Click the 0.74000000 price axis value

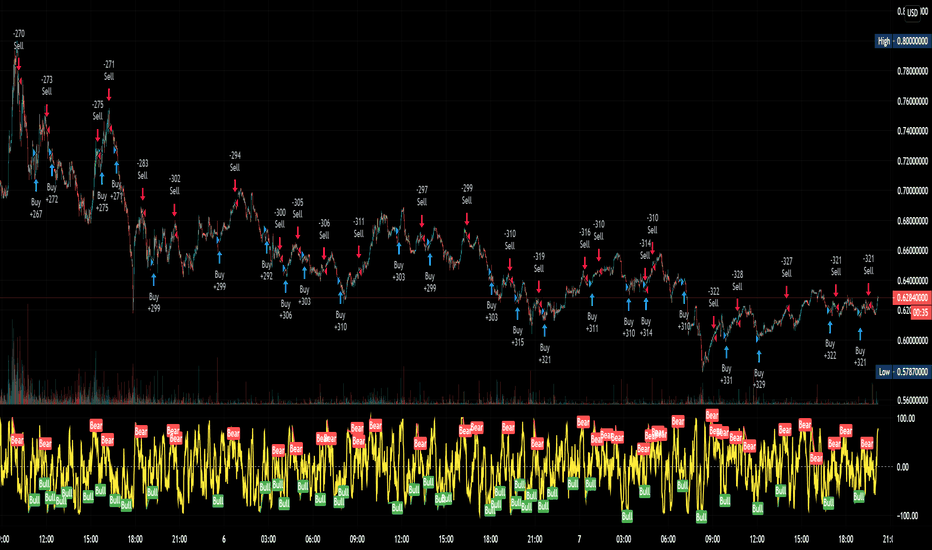point(912,131)
